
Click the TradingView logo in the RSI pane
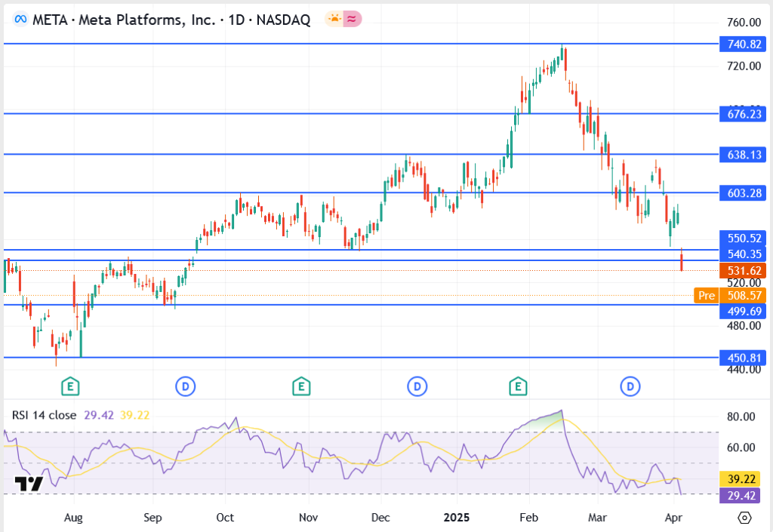click(x=29, y=484)
